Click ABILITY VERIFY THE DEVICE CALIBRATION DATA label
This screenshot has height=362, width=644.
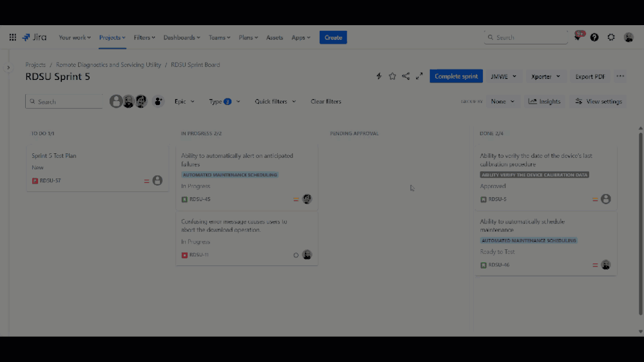[534, 175]
